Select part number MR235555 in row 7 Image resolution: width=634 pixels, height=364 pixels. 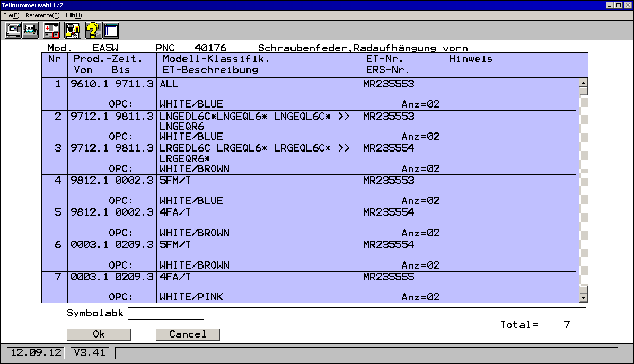389,277
